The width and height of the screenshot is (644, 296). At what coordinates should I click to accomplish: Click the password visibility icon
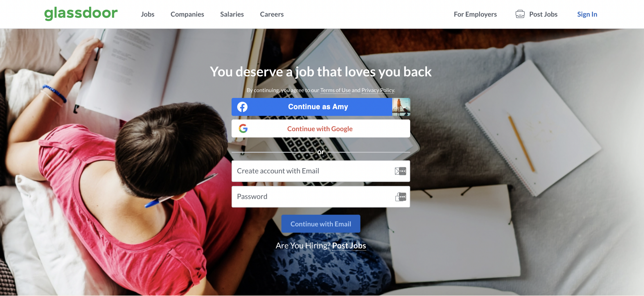pyautogui.click(x=400, y=197)
